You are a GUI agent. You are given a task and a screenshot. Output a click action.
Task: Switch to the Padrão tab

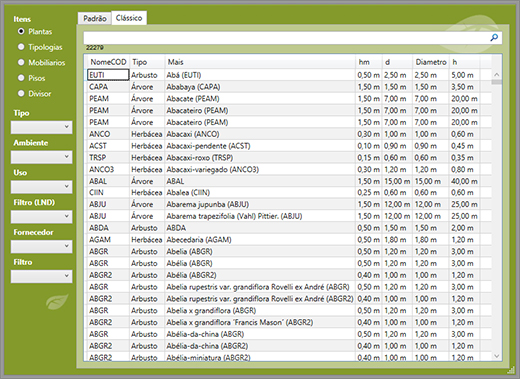coord(95,18)
